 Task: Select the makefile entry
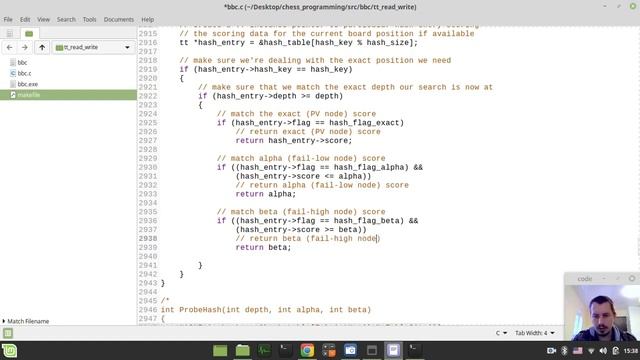(x=68, y=95)
